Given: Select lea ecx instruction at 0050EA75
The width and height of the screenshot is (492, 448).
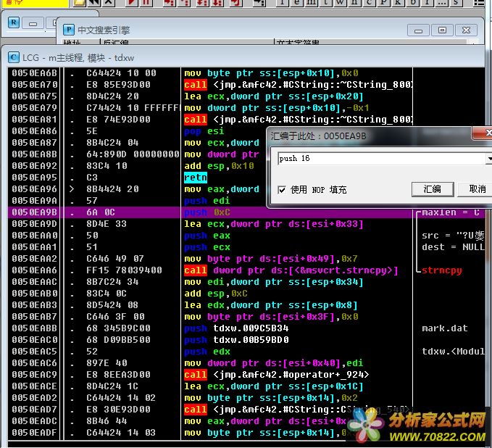Looking at the screenshot, I should [x=274, y=96].
